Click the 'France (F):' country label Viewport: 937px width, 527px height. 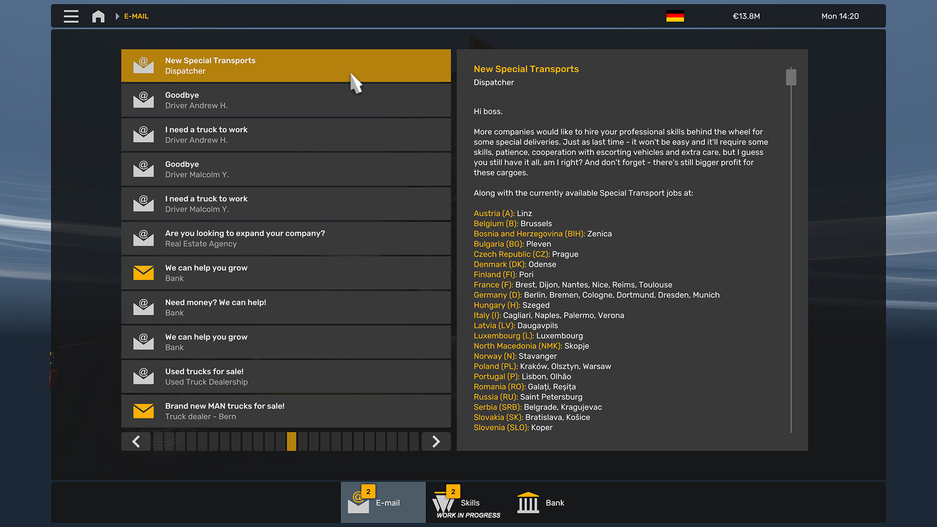click(493, 285)
